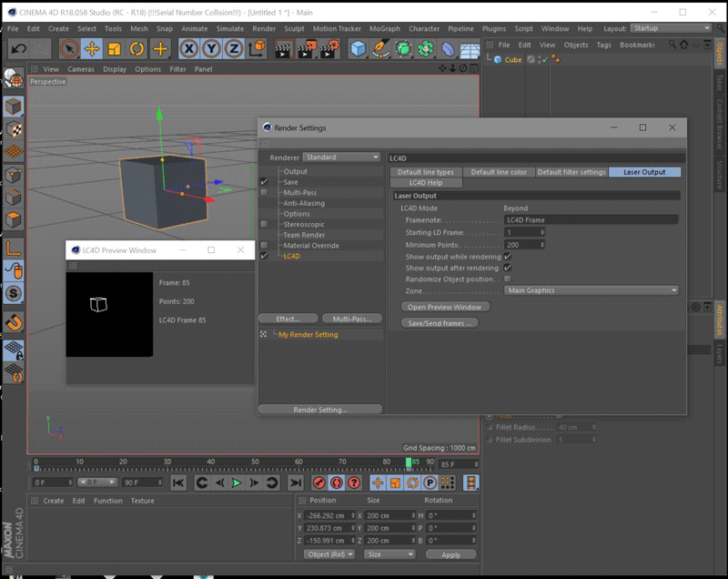Enable the Multi-Pass checkbox in the settings list
This screenshot has width=728, height=579.
tap(264, 192)
